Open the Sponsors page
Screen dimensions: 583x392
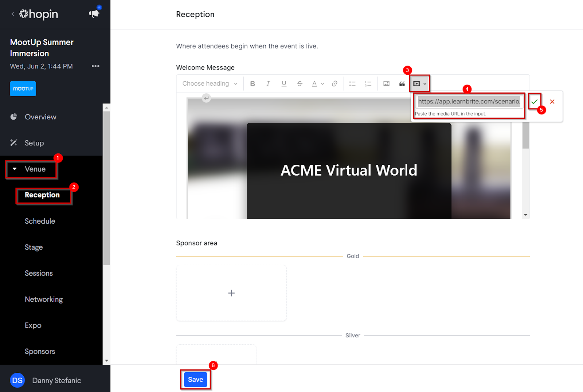[40, 352]
